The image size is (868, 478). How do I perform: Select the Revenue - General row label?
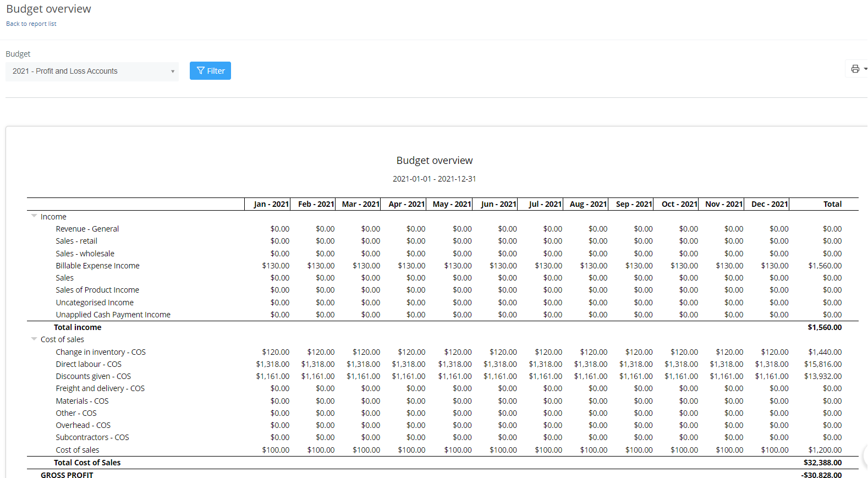[x=87, y=229]
